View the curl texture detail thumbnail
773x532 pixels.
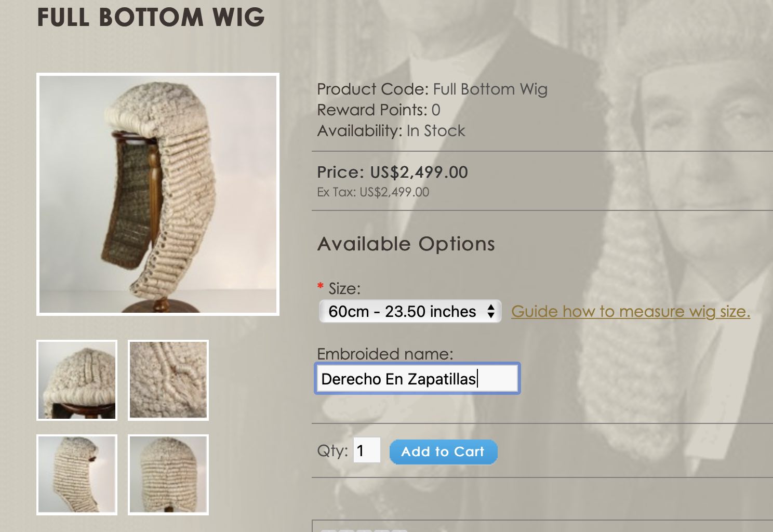[x=168, y=380]
